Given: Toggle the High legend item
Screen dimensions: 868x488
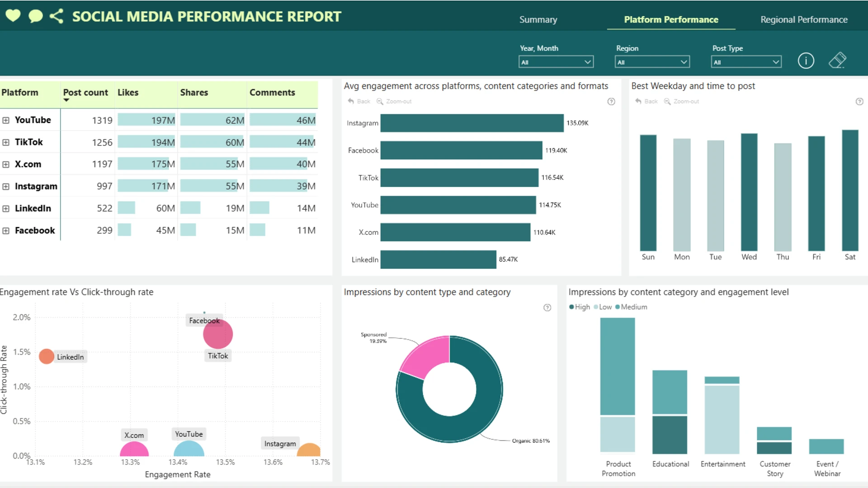Looking at the screenshot, I should point(580,307).
